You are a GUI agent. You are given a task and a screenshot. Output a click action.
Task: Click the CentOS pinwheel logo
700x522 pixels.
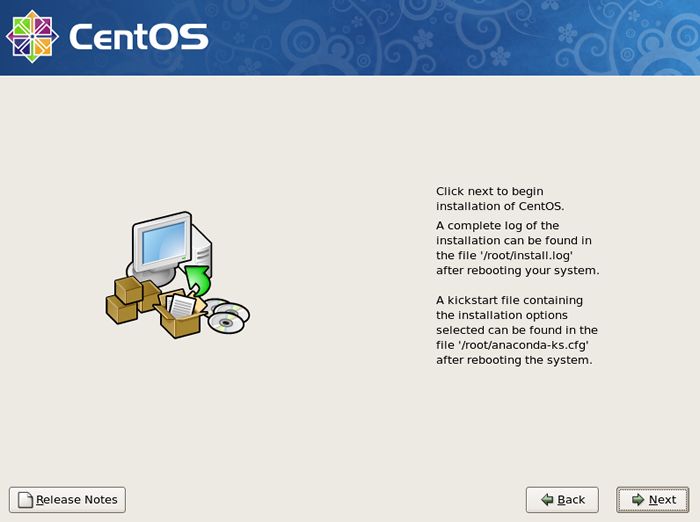[32, 36]
